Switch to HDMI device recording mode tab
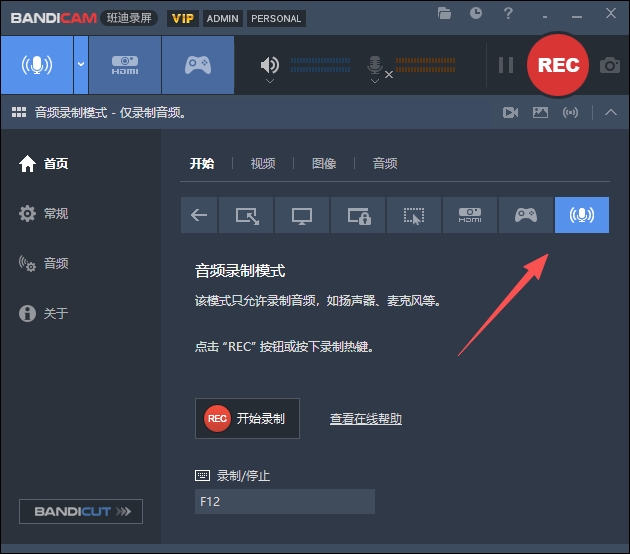Screen dimensions: 630x554 pos(125,65)
